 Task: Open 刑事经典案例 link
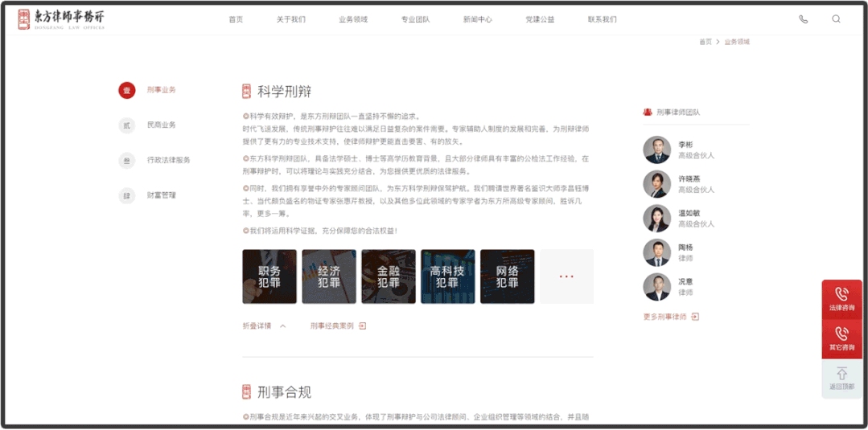click(x=332, y=326)
